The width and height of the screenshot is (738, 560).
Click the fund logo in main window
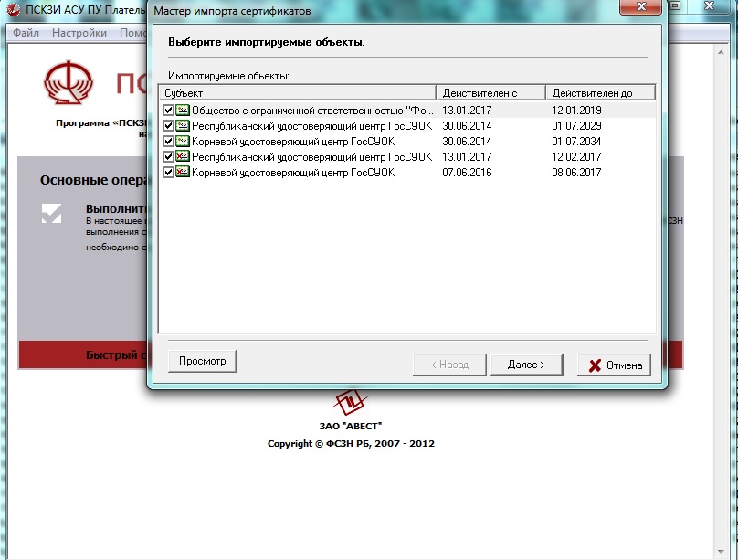pyautogui.click(x=69, y=83)
